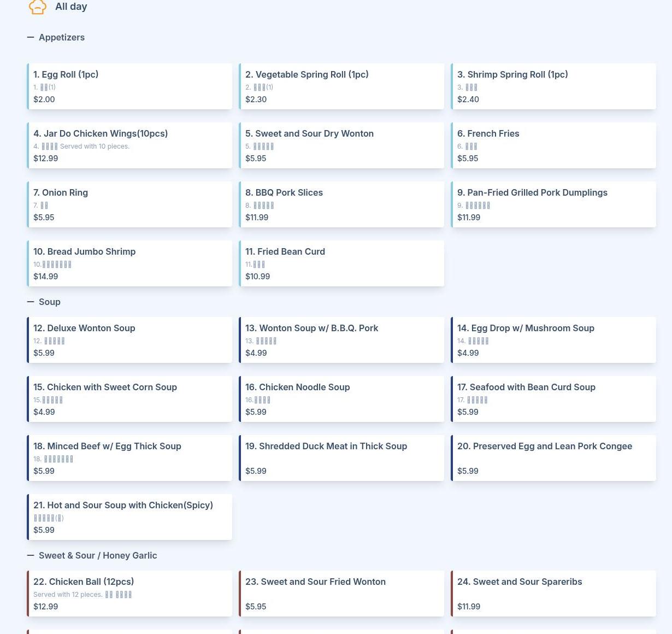This screenshot has width=672, height=634.
Task: Click the All day menu heading
Action: 71,7
